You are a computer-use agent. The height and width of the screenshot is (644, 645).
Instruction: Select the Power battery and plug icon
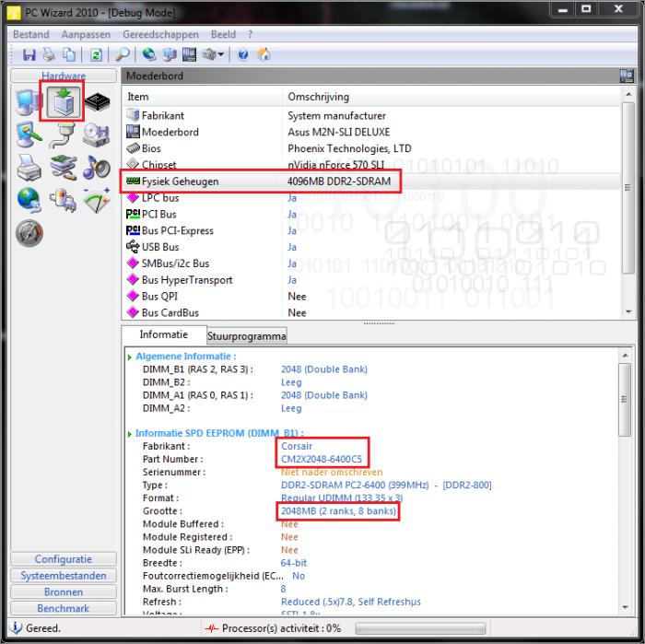tap(63, 201)
